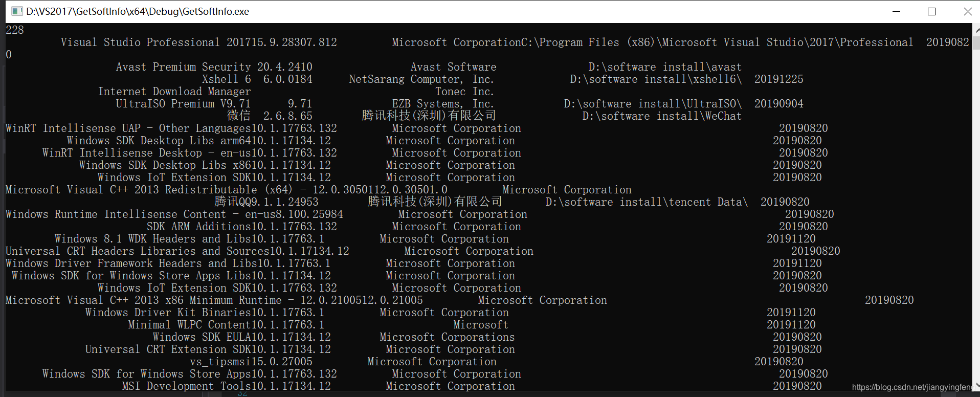Click 'D:\software install\tencent Data\' path
This screenshot has height=397, width=980.
click(x=647, y=202)
